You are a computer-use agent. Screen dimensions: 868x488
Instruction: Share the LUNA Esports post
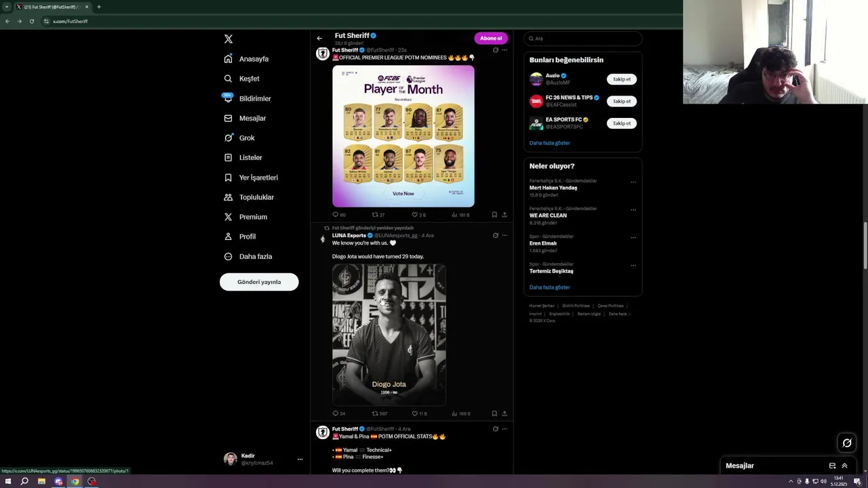coord(504,413)
